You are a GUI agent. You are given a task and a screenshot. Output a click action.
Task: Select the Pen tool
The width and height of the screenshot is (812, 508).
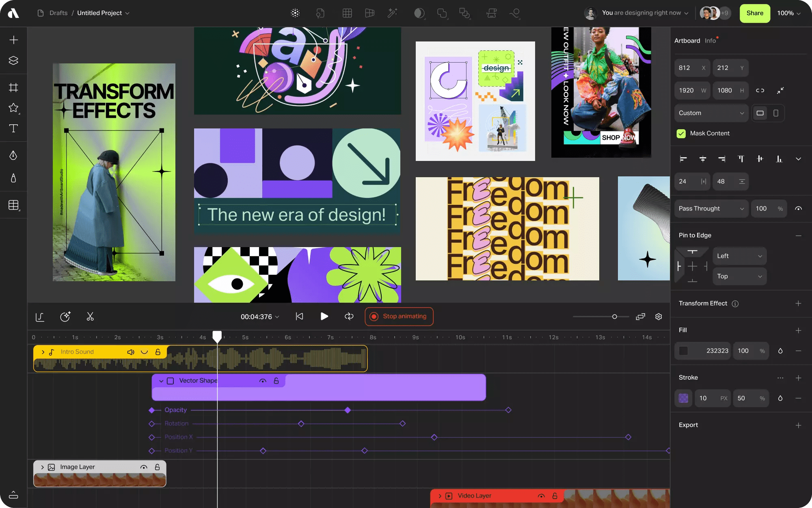(x=13, y=155)
